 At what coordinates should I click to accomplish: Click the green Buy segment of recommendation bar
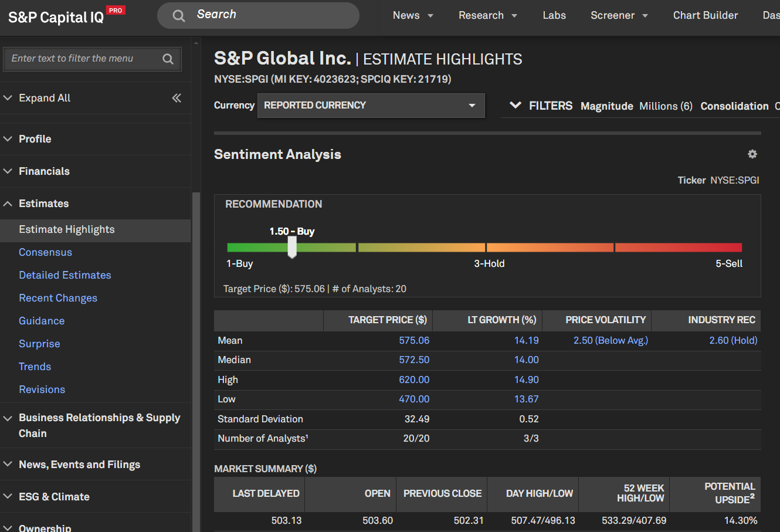(291, 248)
